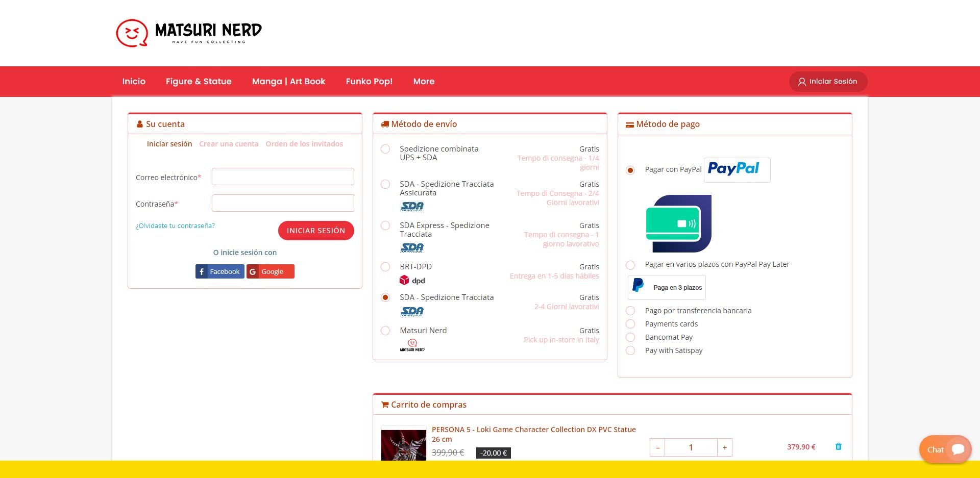Switch to Orden de los invitados tab

pyautogui.click(x=304, y=144)
